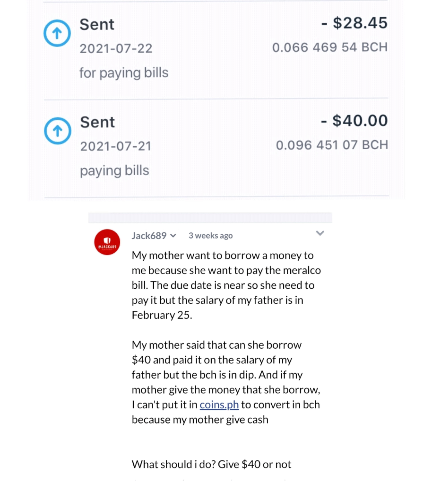448x481 pixels.
Task: Open the comment options chevron at right
Action: click(320, 233)
